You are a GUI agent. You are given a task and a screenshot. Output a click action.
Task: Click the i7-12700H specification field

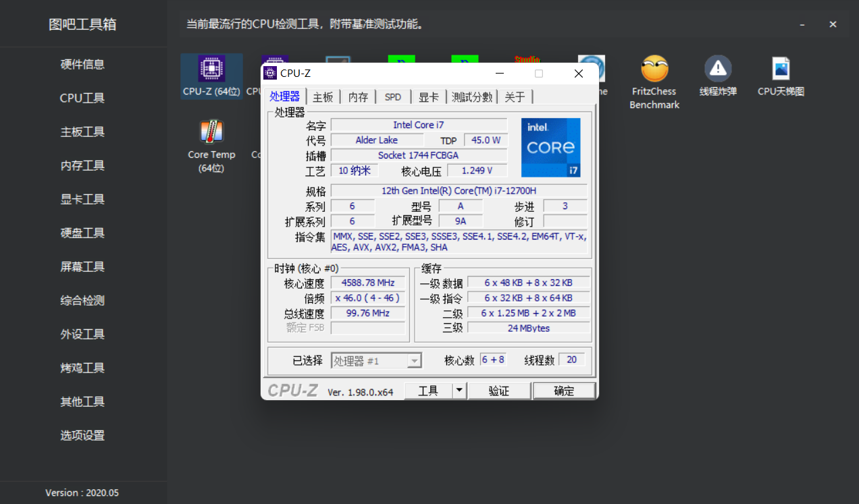pyautogui.click(x=459, y=191)
